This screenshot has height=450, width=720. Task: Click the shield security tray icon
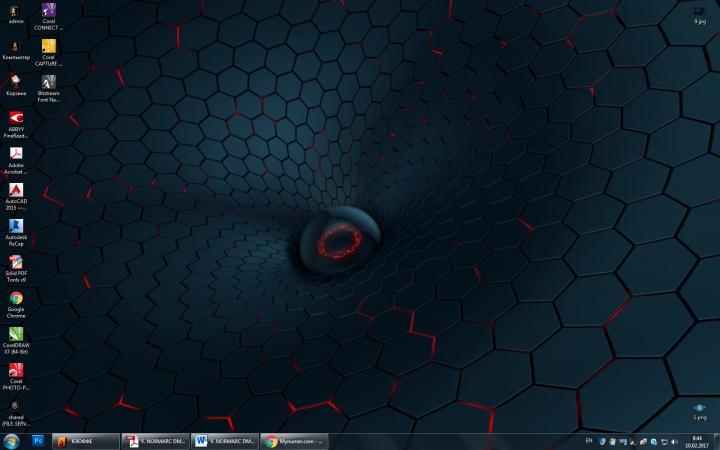tap(602, 442)
